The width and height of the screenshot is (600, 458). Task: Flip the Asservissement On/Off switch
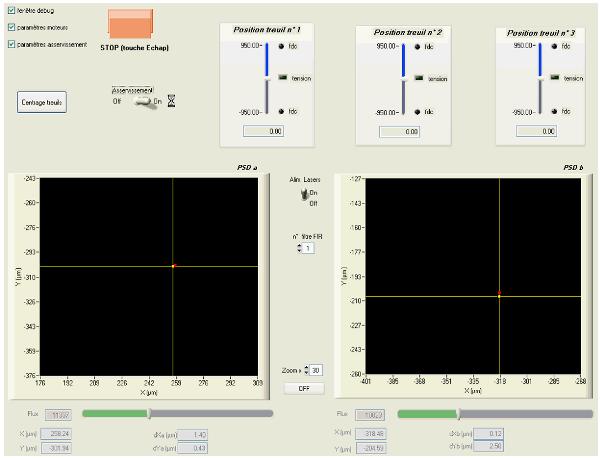(x=146, y=100)
